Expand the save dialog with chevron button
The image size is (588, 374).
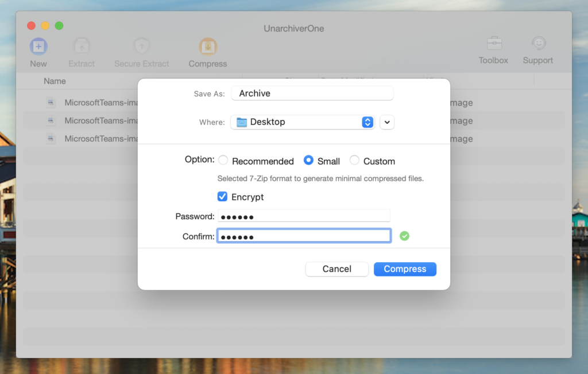(x=387, y=122)
